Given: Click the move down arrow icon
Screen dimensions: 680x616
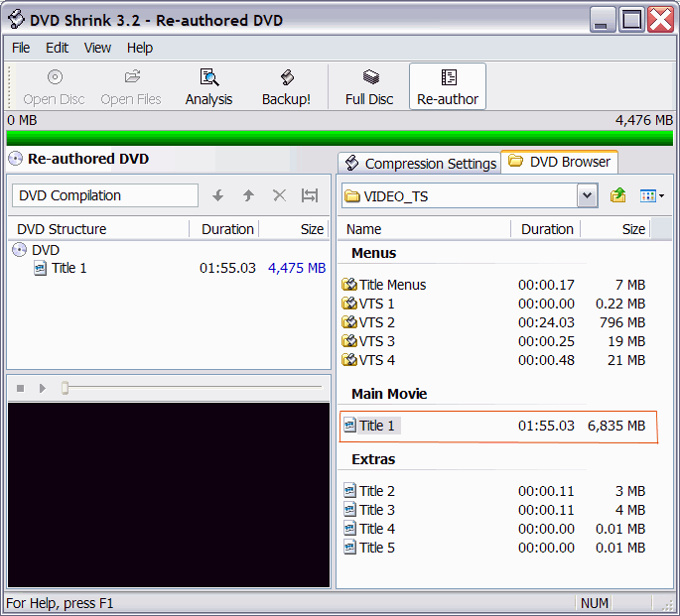Looking at the screenshot, I should pyautogui.click(x=217, y=195).
